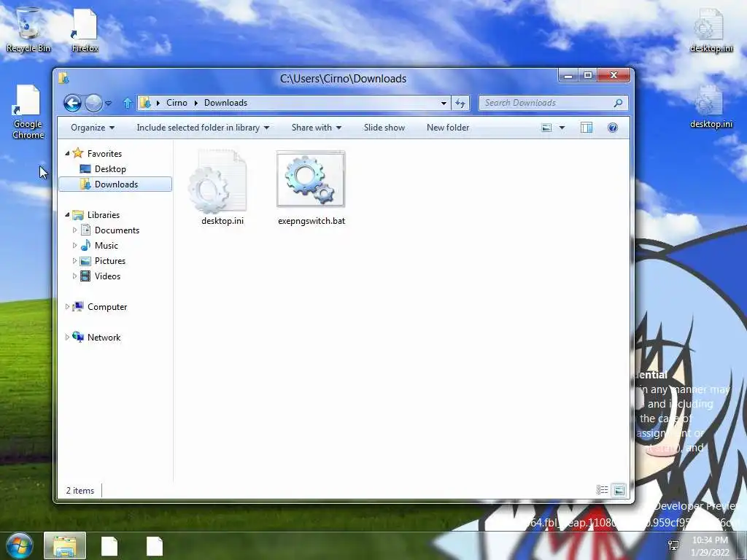
Task: Click the Forward navigation arrow button
Action: click(x=93, y=103)
